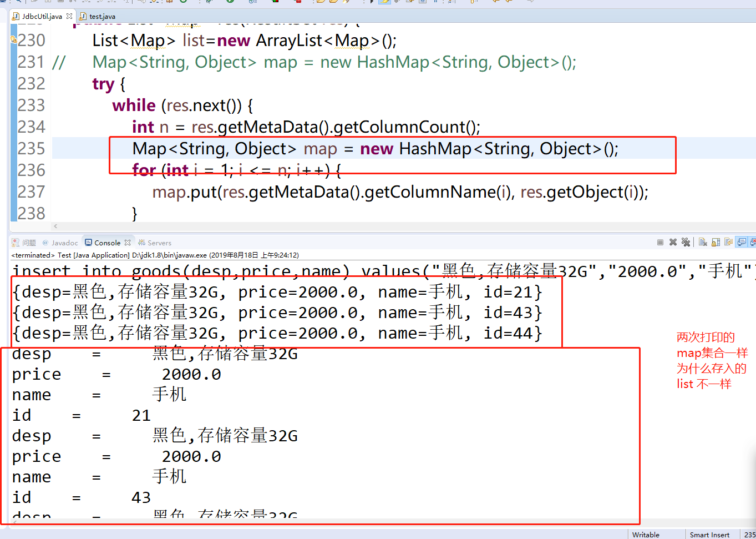
Task: Click 'ArrayList' in the line 230 code
Action: pos(289,41)
